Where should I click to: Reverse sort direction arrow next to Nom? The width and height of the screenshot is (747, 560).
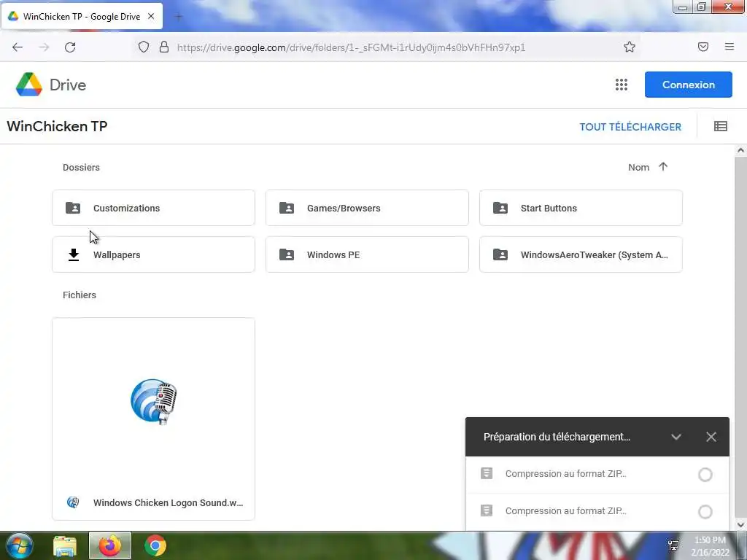663,167
